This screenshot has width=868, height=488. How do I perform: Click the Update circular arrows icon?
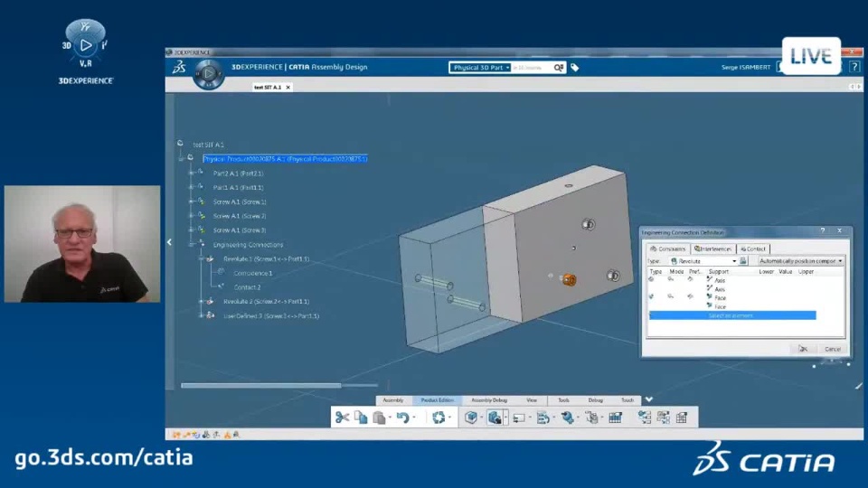click(439, 418)
